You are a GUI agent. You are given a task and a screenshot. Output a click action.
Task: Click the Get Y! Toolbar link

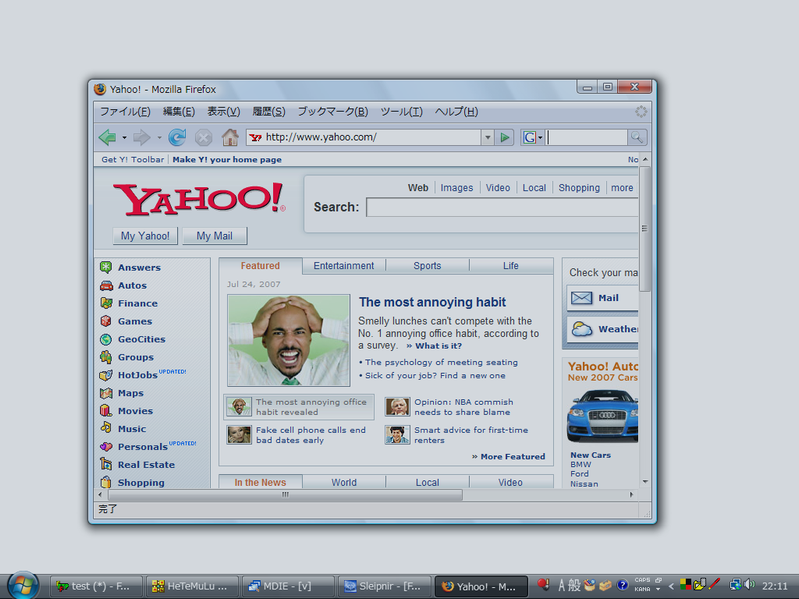[x=132, y=159]
